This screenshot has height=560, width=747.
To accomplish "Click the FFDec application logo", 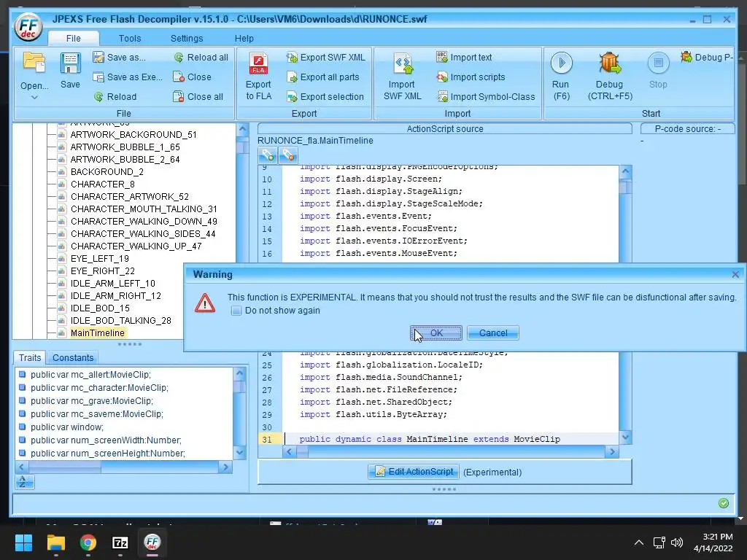I will pyautogui.click(x=28, y=27).
